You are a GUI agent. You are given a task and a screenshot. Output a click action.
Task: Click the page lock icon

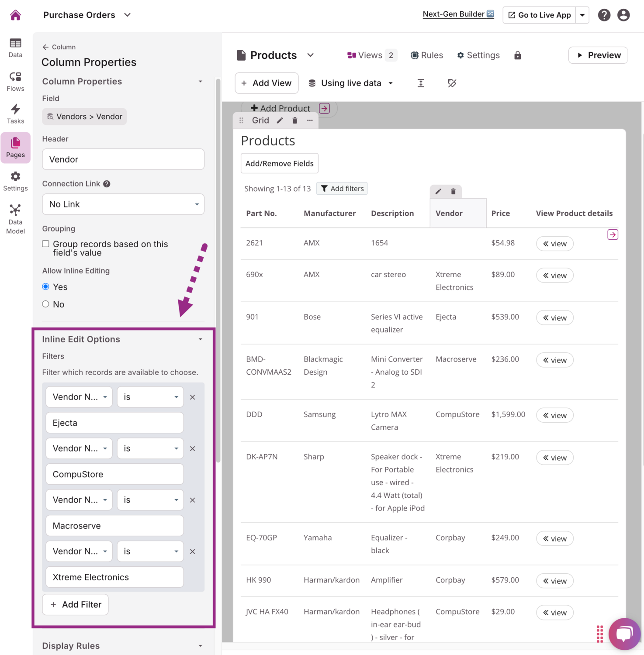[x=518, y=55]
